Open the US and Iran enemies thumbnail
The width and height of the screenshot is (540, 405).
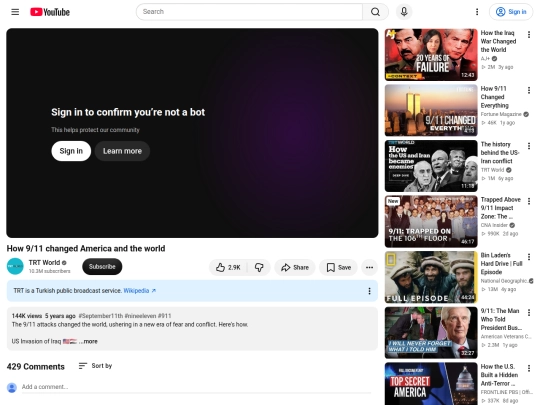(x=431, y=166)
